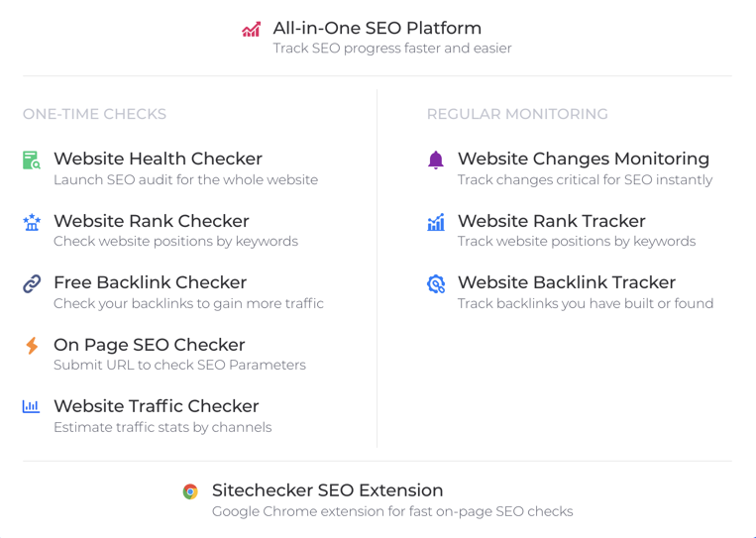The image size is (756, 538).
Task: Click the blue Rank Tracker chart icon
Action: click(x=436, y=222)
